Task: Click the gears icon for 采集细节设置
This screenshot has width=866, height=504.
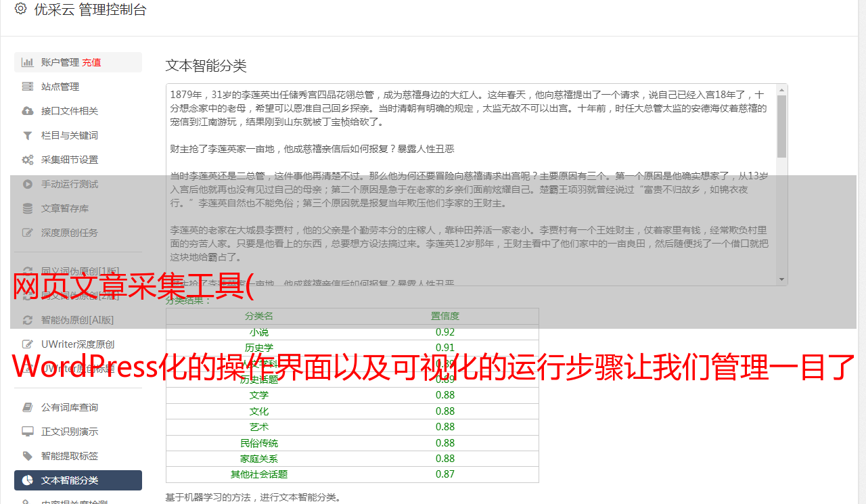Action: point(28,160)
